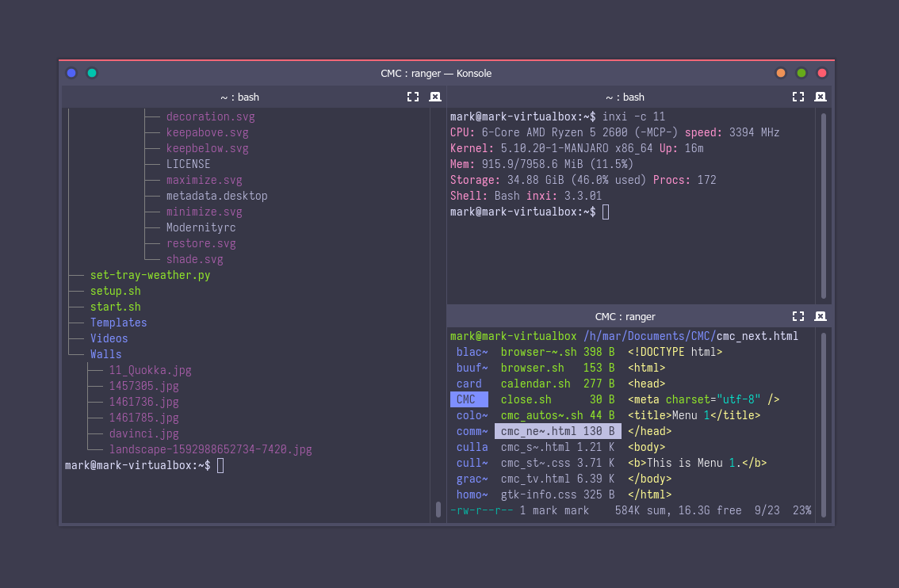Click the window title 'CMC : ranger — Konsole'
899x588 pixels.
436,74
